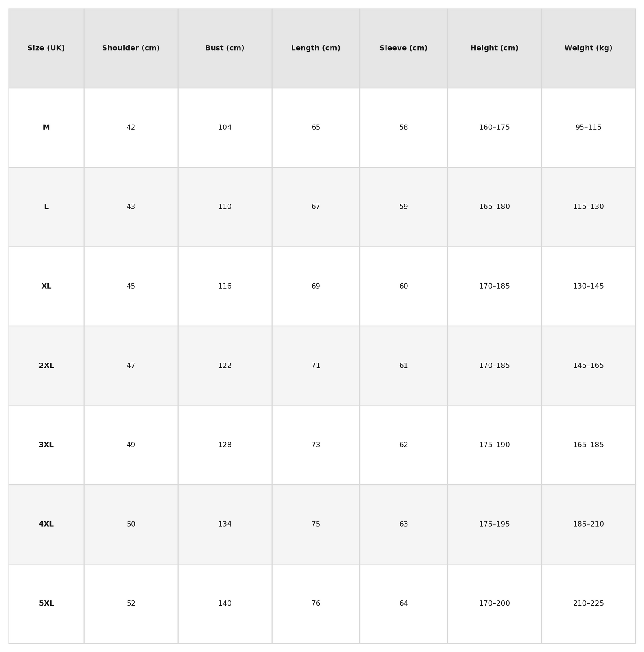Select the M size row label
This screenshot has width=644, height=652.
(46, 127)
